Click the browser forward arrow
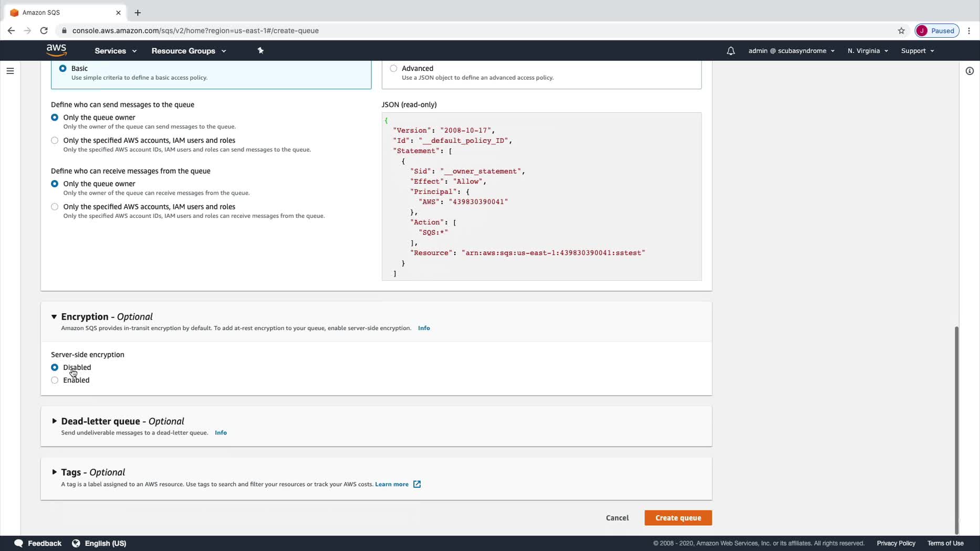This screenshot has height=551, width=980. 27,30
